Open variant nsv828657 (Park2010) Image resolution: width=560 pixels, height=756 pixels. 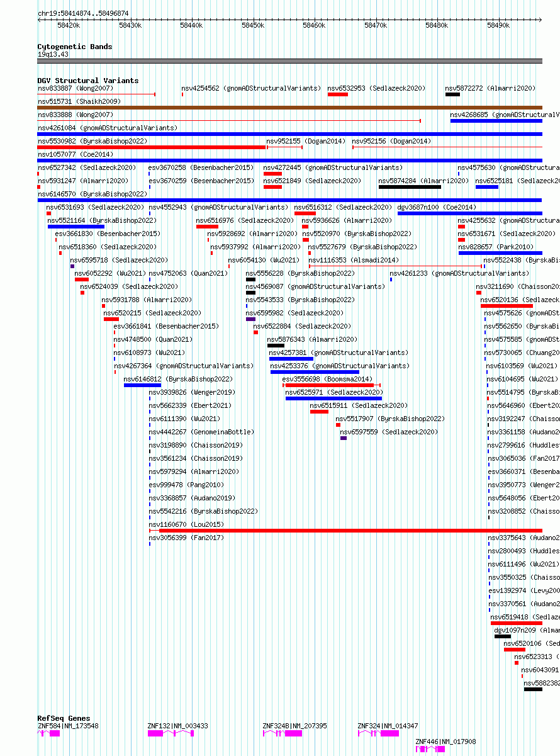click(x=496, y=247)
